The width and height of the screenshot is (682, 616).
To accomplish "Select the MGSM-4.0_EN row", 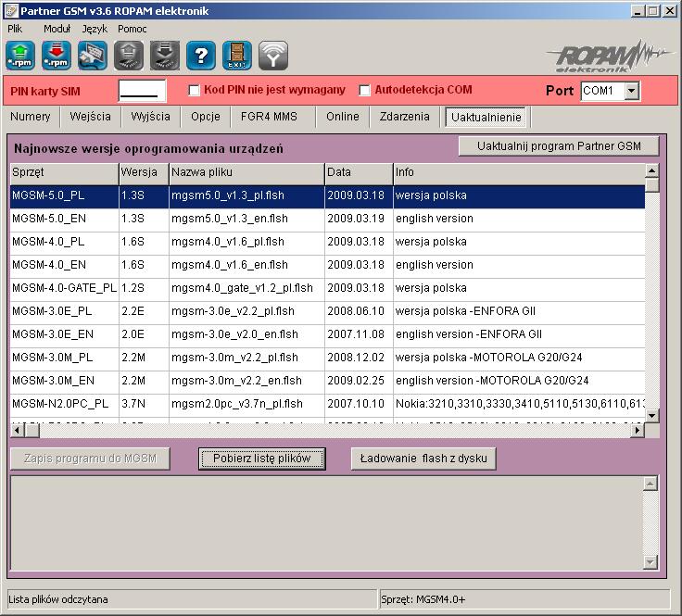I will coord(327,265).
